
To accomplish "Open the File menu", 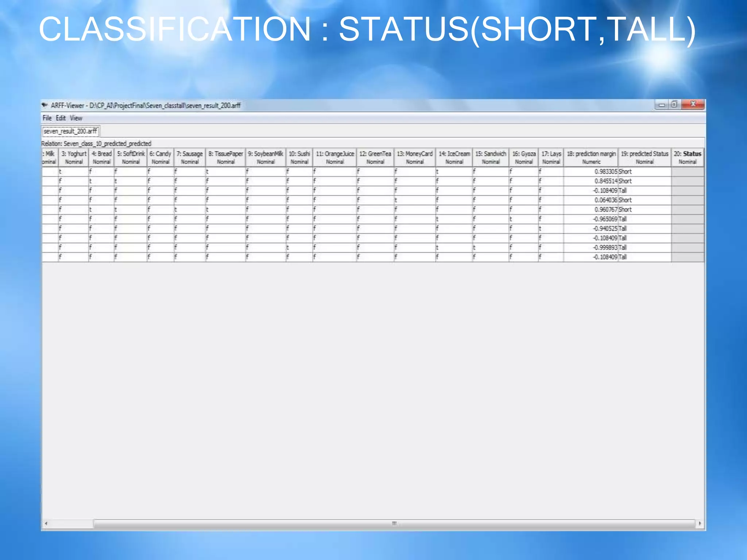I will [x=47, y=118].
